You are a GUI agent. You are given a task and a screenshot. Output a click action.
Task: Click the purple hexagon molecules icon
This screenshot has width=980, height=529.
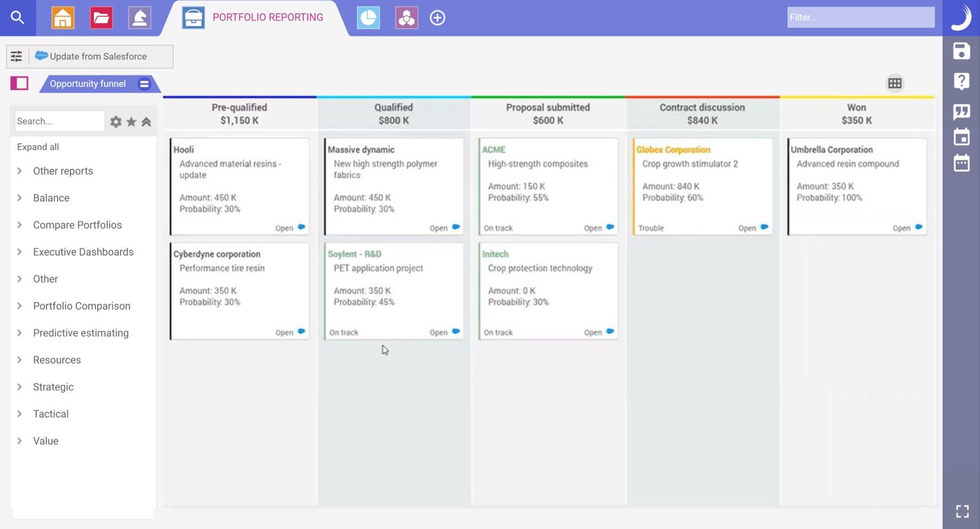[406, 17]
